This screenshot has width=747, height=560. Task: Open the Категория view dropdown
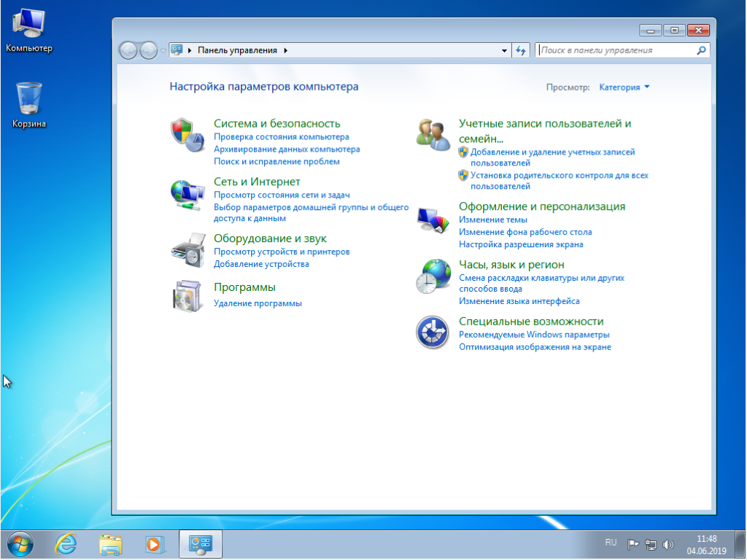624,87
